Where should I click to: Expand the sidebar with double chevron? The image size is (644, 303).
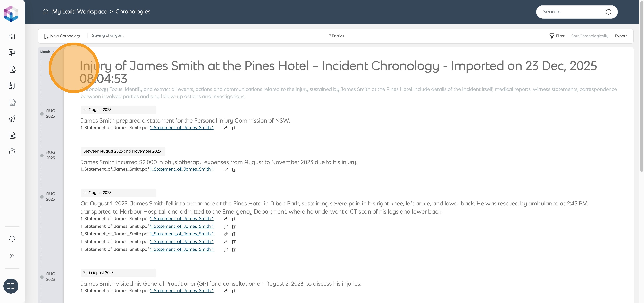[x=12, y=256]
